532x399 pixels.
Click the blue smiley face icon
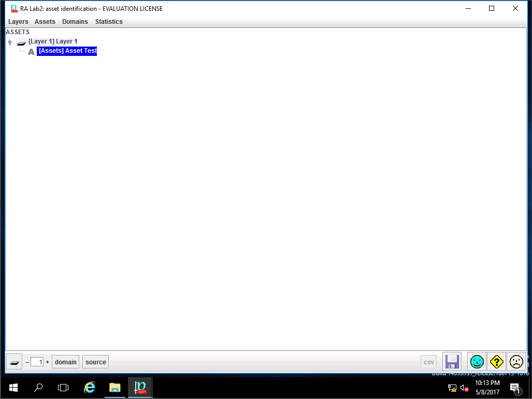477,362
